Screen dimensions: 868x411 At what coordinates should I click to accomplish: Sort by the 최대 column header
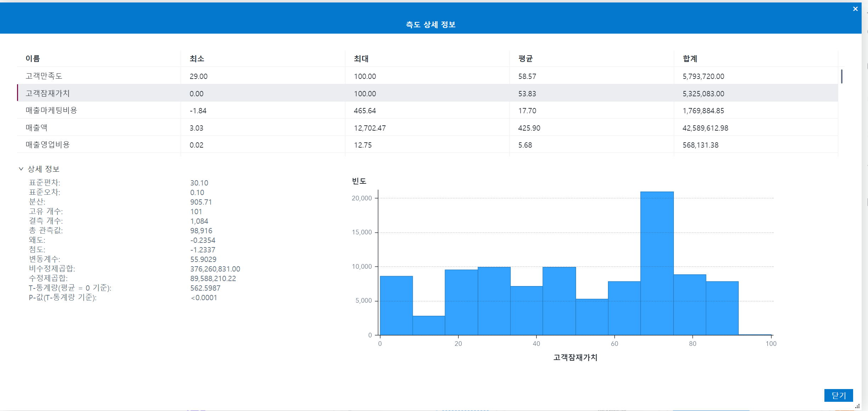click(361, 59)
